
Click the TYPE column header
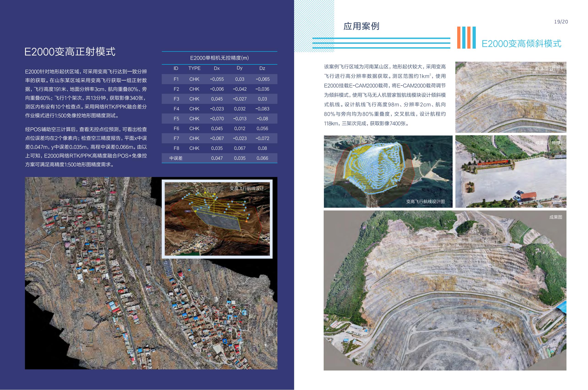(194, 68)
